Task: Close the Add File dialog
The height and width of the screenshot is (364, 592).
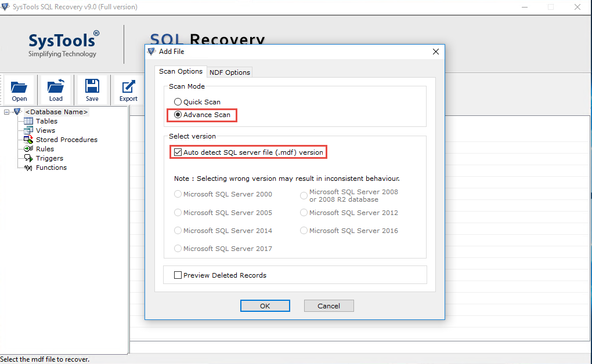Action: [x=436, y=52]
